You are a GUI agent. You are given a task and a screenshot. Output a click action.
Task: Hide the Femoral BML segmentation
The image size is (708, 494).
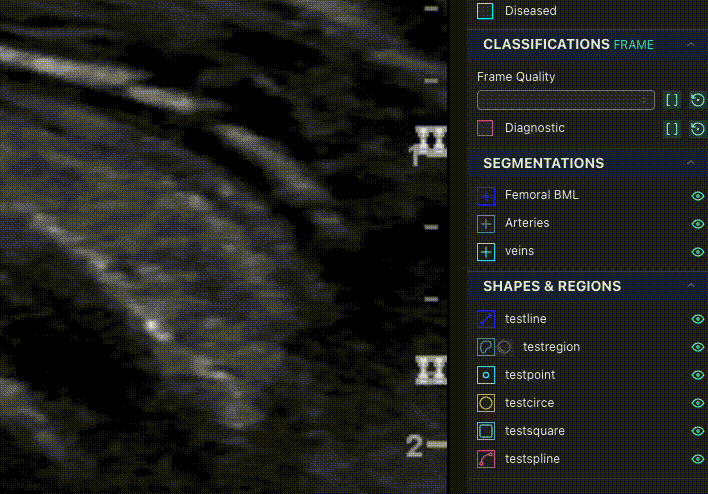point(698,196)
